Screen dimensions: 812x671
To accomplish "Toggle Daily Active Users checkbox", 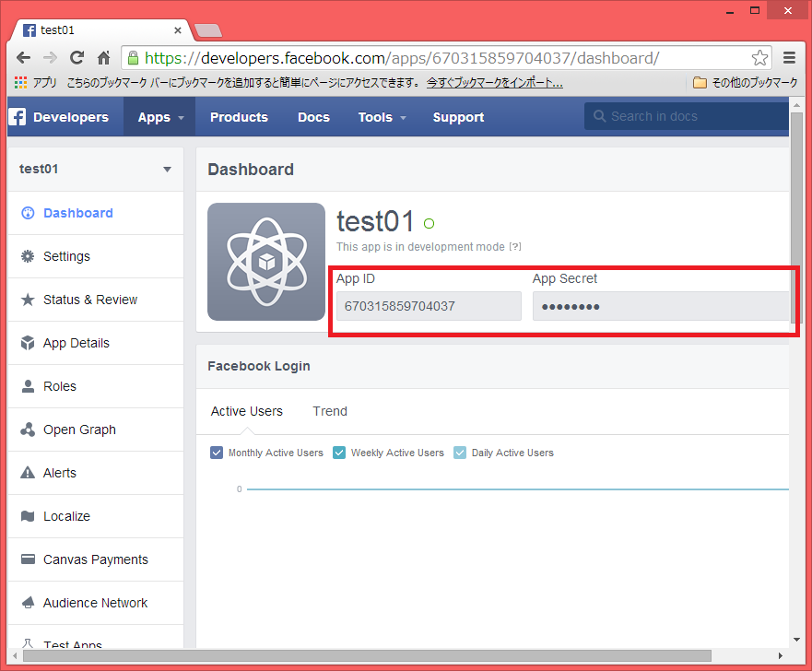I will (x=460, y=453).
